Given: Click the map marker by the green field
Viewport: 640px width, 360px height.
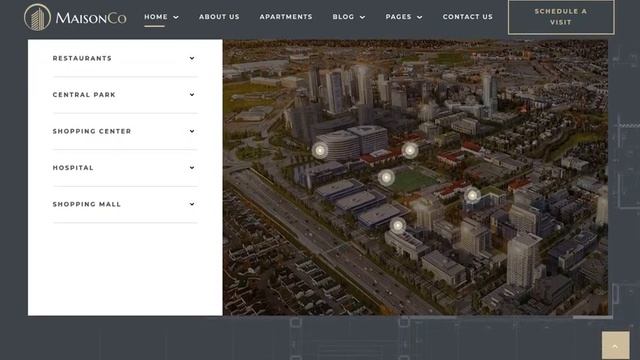Looking at the screenshot, I should coord(386,178).
